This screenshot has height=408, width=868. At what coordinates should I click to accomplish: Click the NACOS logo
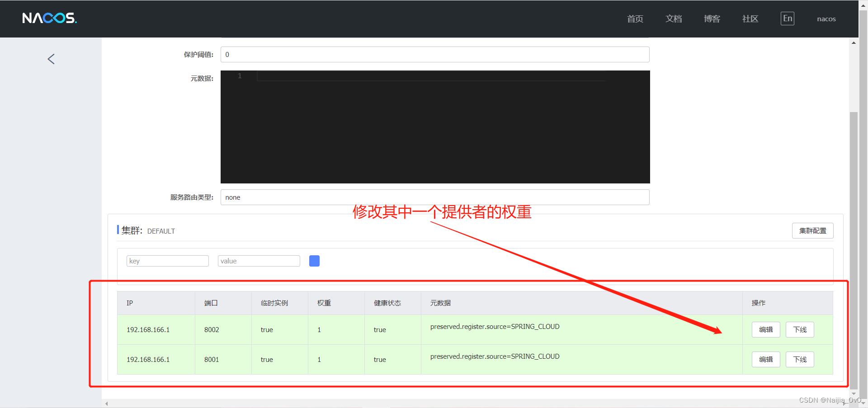(x=50, y=18)
